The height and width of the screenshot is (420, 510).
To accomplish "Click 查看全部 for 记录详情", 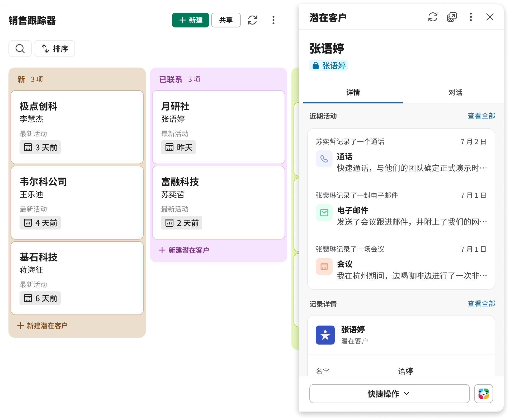I will (x=481, y=304).
